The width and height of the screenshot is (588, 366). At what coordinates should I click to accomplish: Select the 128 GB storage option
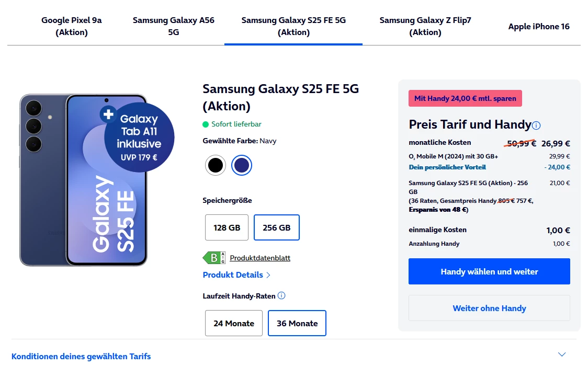(227, 227)
